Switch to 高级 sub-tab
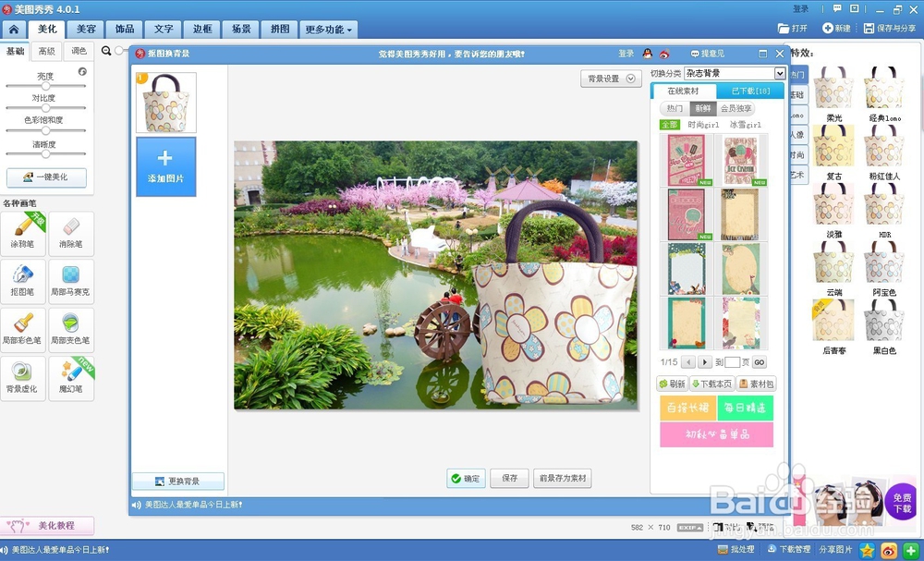The height and width of the screenshot is (561, 924). 46,51
